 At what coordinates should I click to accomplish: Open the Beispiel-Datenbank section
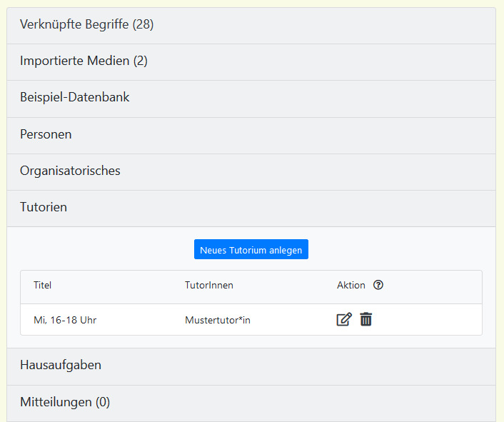point(74,98)
